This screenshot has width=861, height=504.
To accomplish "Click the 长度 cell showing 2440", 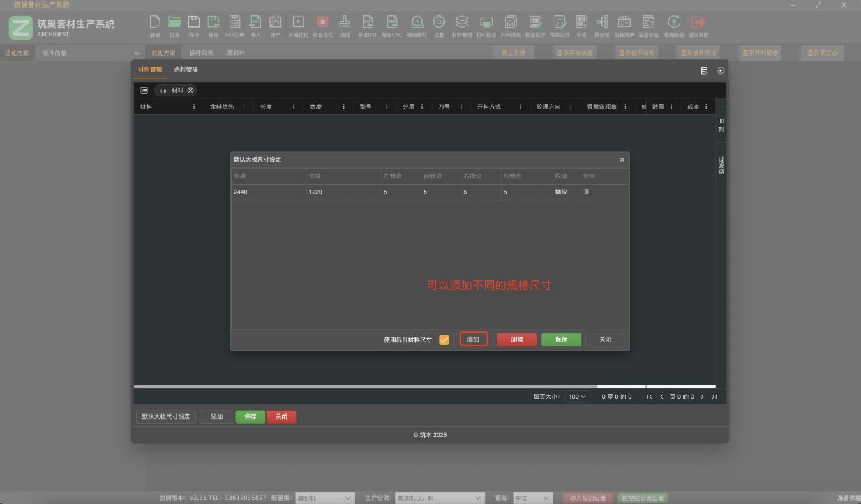I will click(x=268, y=192).
